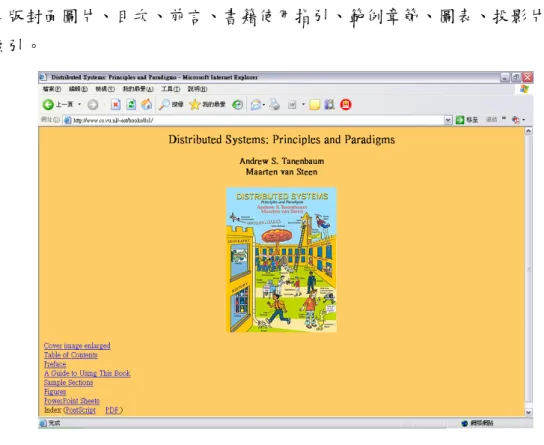Image resolution: width=544 pixels, height=445 pixels.
Task: Click the vertical scrollbar thumb
Action: pos(528,269)
